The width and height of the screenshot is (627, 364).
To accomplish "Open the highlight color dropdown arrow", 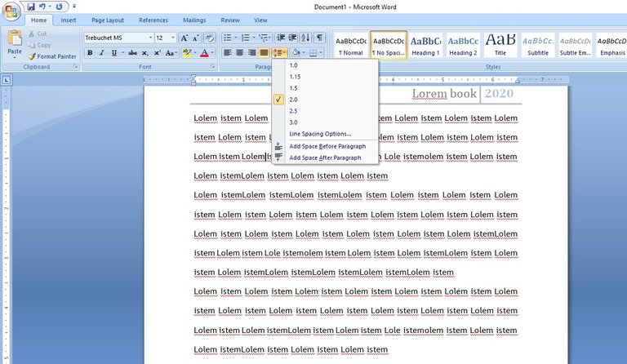I will [x=195, y=53].
